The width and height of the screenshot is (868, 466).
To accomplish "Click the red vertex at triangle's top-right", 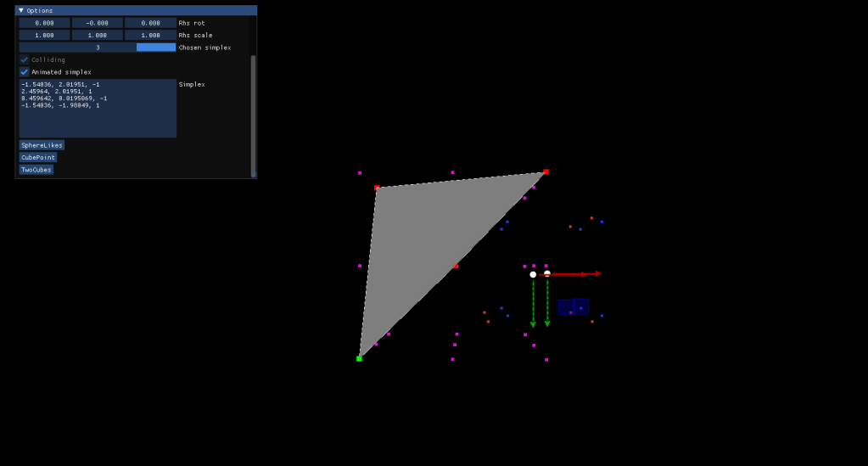I will click(546, 171).
